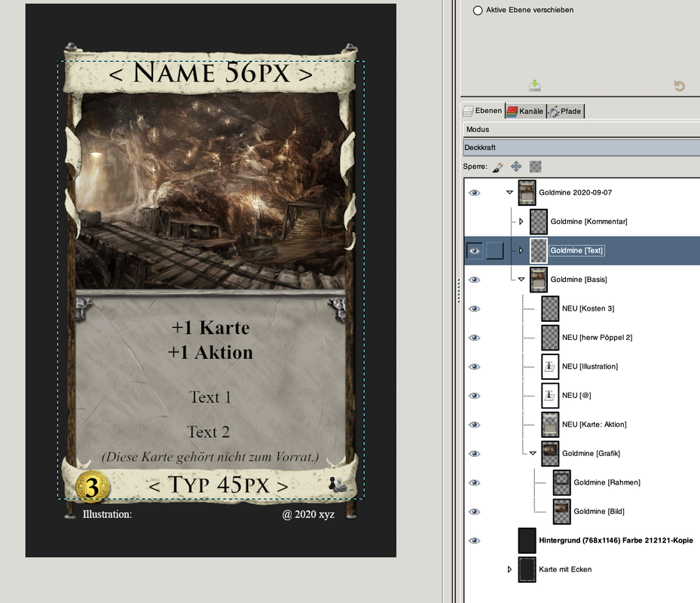Click the NEU [Kosten 3] layer thumbnail
Screen dimensions: 700x603
(x=550, y=308)
